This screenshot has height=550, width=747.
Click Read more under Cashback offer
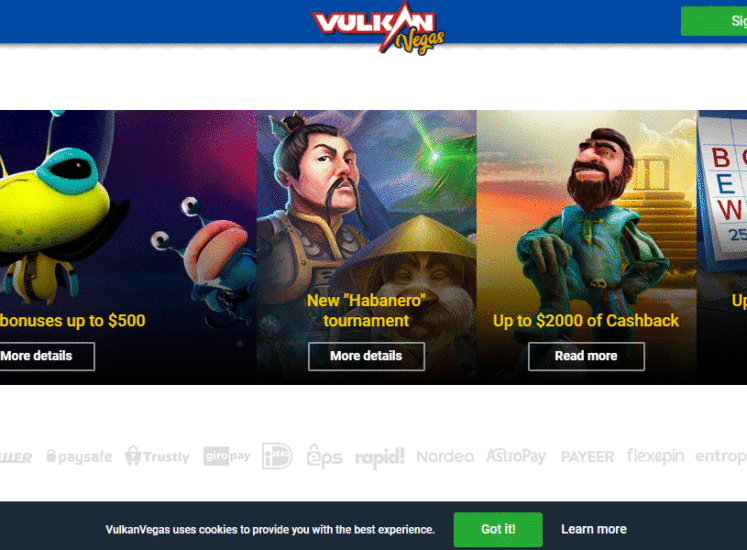click(x=586, y=356)
